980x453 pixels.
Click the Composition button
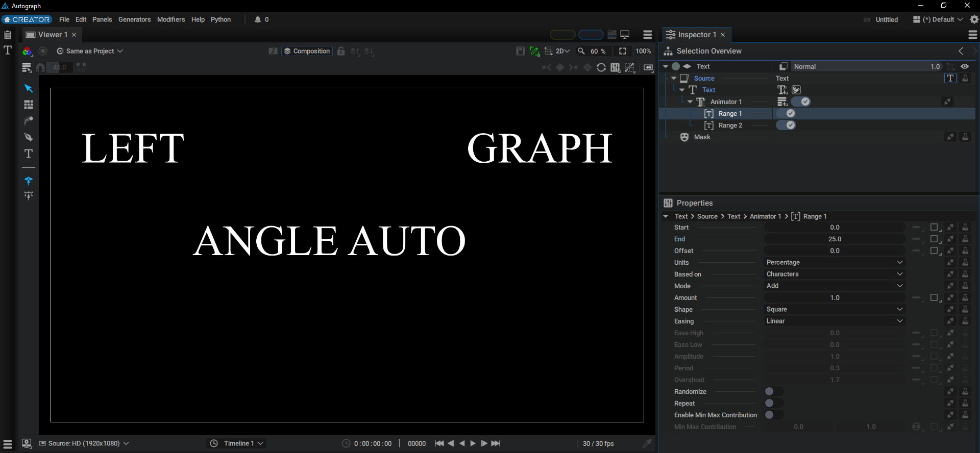(x=307, y=51)
